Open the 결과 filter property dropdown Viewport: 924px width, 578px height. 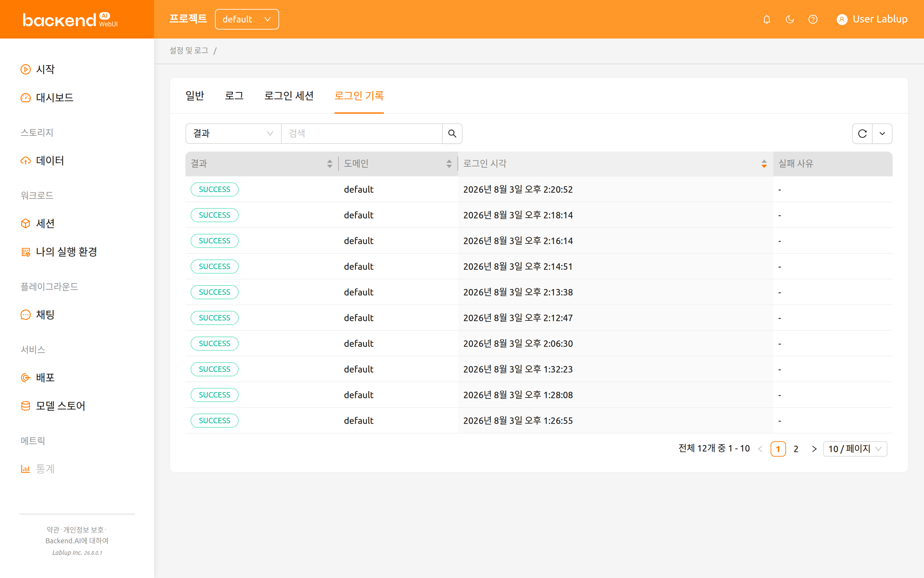tap(233, 133)
